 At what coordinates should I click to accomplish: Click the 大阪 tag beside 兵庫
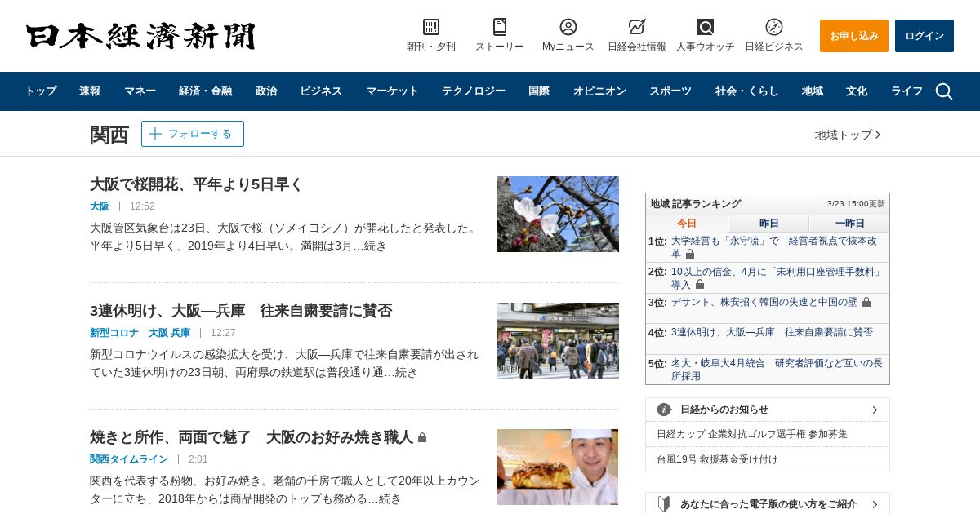[158, 333]
